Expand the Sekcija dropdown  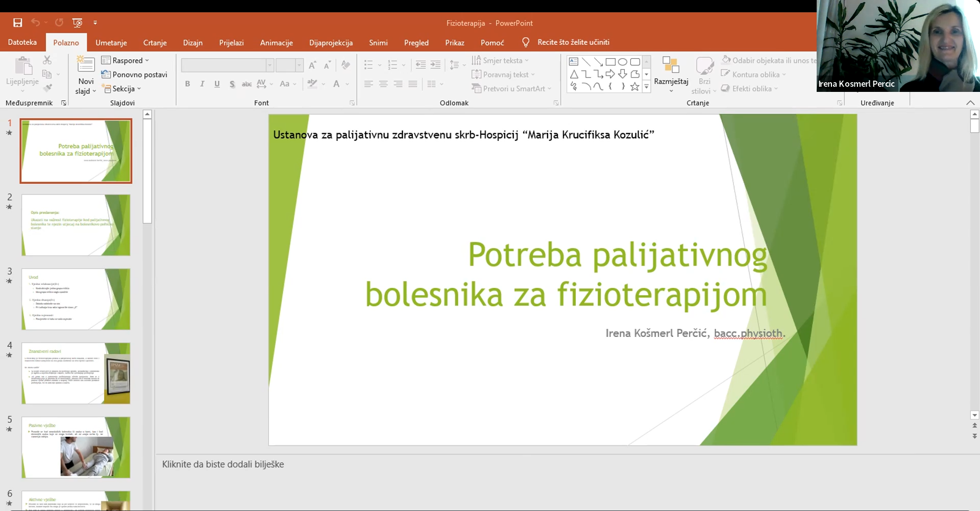point(122,89)
